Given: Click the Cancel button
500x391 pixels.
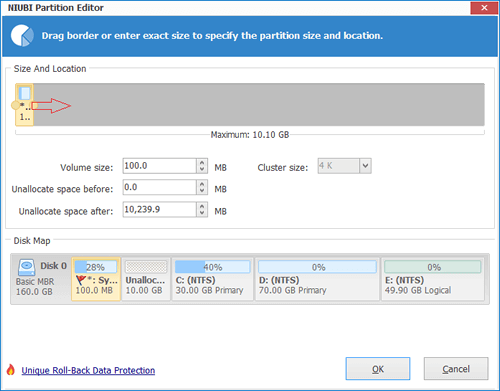Looking at the screenshot, I should 456,369.
